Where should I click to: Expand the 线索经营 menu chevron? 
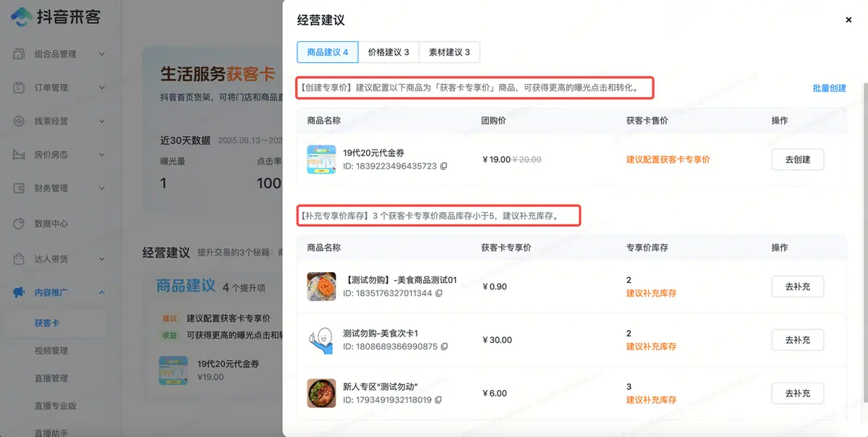(102, 121)
